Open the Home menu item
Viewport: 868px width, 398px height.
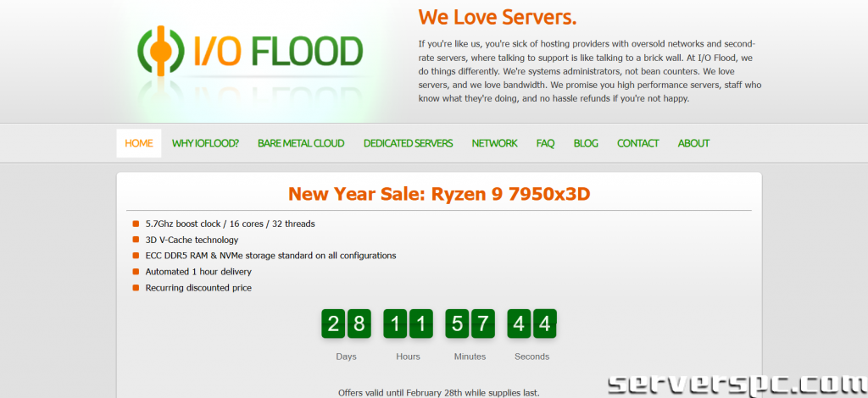pyautogui.click(x=139, y=143)
